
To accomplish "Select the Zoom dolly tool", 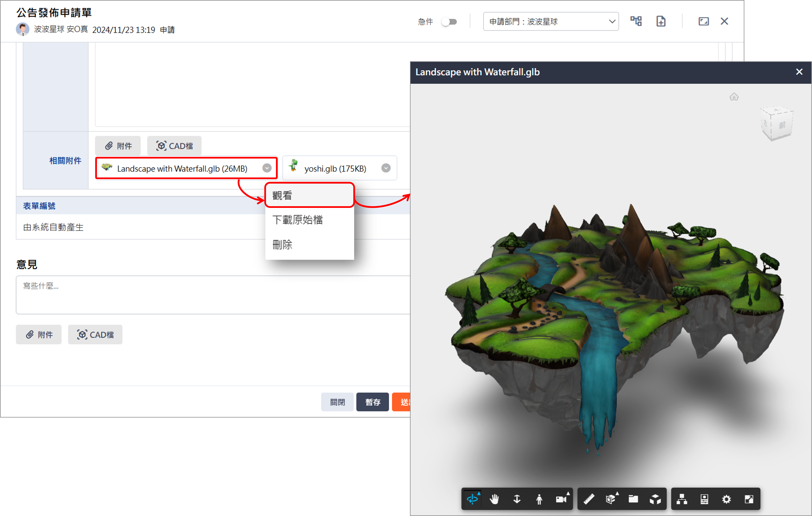I will (x=517, y=499).
